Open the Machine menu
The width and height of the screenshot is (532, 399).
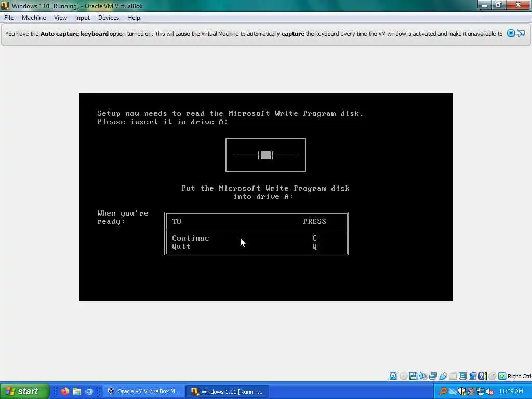[34, 18]
